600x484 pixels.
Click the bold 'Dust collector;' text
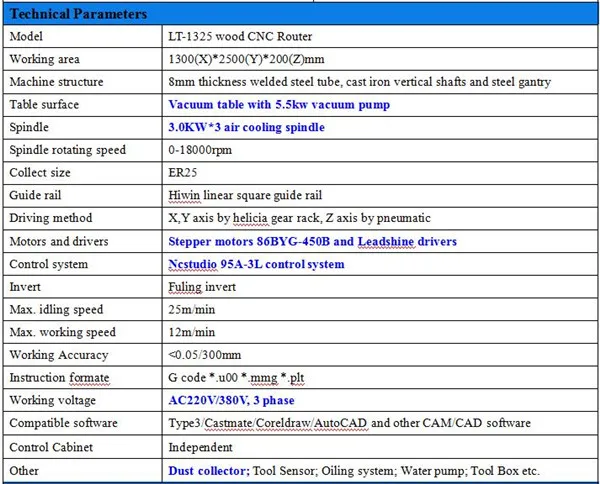[209, 471]
